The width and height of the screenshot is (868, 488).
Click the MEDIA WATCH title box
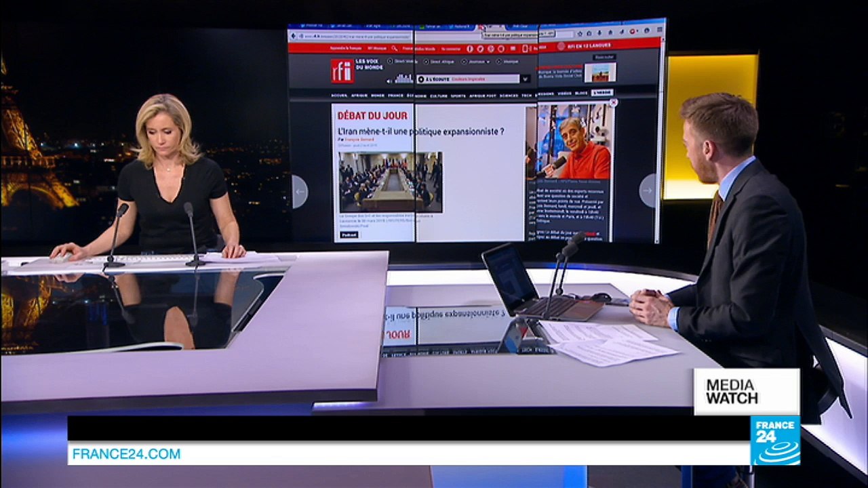coord(747,392)
